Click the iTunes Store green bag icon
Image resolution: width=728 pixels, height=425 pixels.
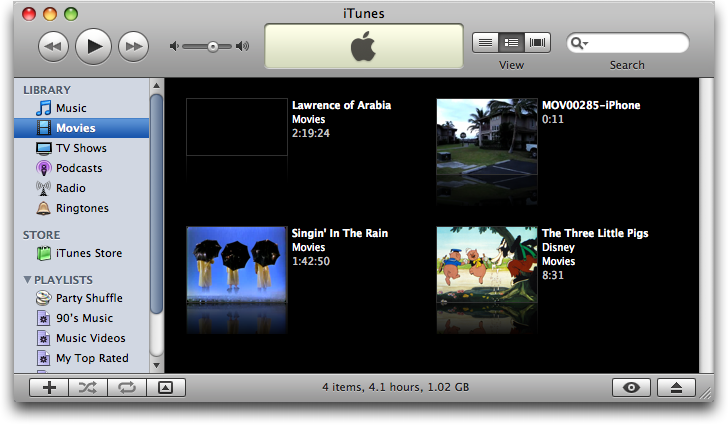(44, 253)
